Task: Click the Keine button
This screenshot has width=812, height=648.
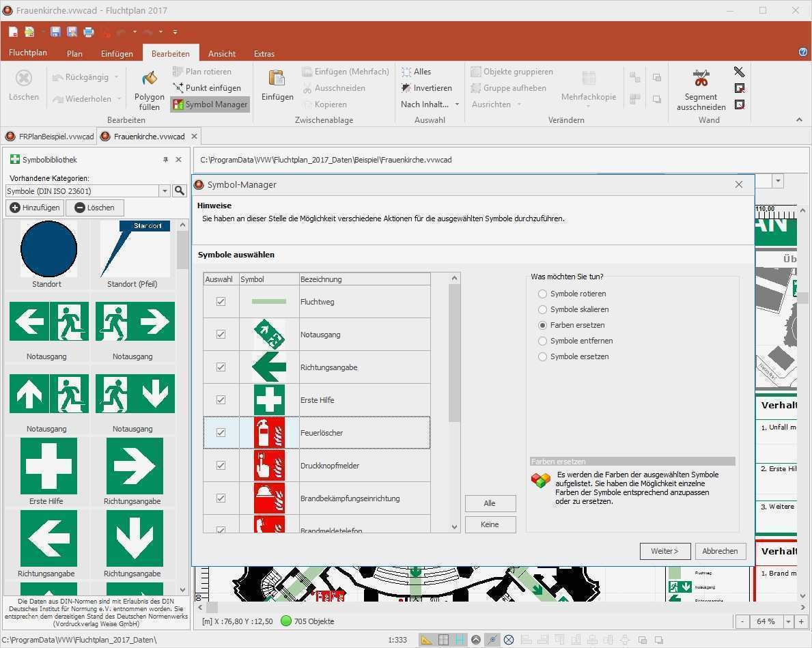Action: [x=490, y=524]
